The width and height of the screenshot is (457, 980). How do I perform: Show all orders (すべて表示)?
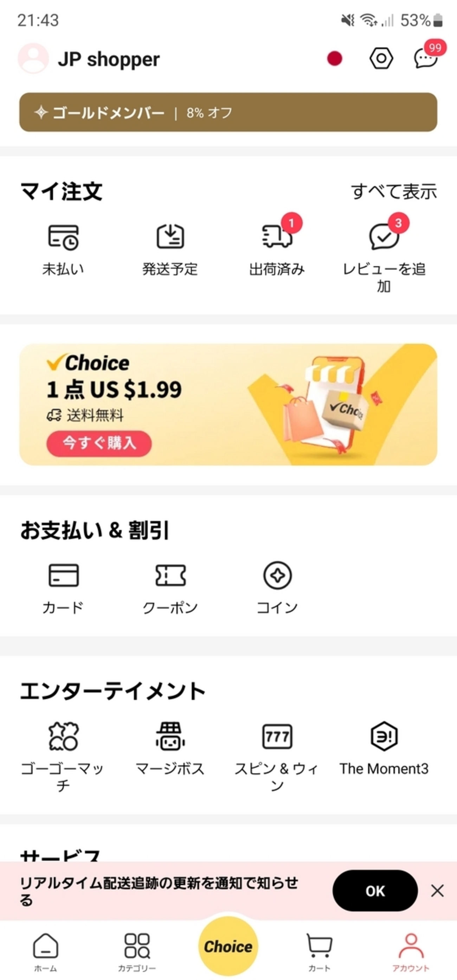(394, 191)
